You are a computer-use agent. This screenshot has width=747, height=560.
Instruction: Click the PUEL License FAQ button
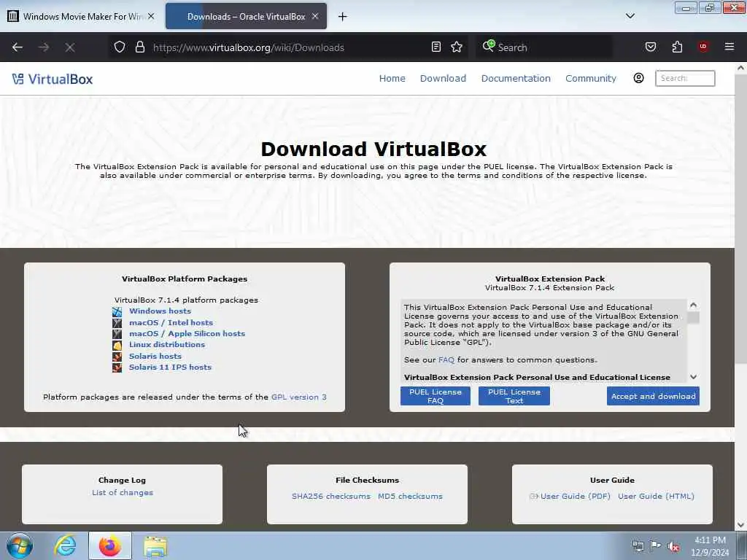436,396
